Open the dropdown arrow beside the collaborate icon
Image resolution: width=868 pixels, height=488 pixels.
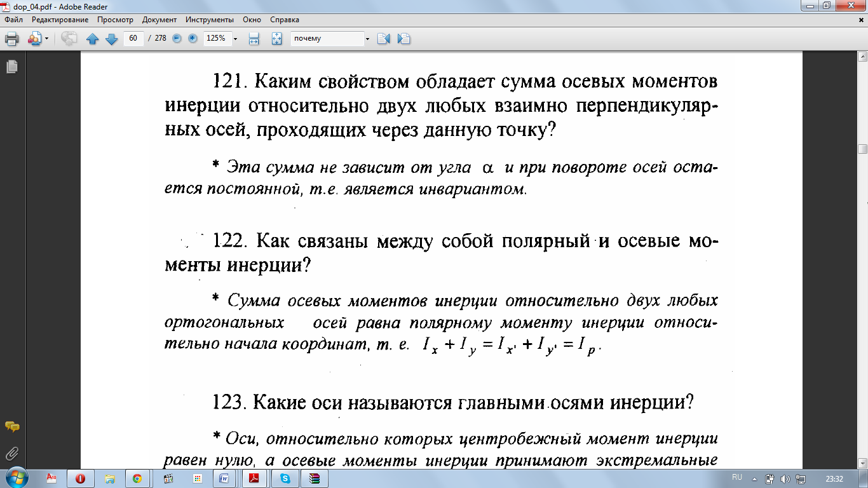point(46,39)
